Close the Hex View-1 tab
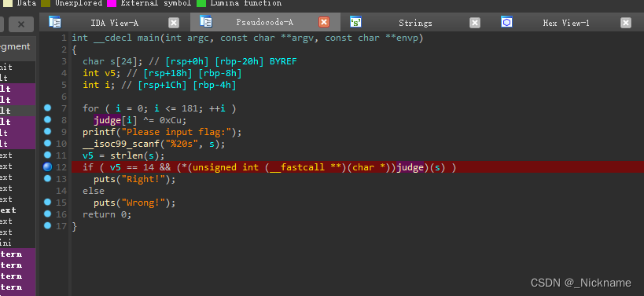The width and height of the screenshot is (644, 296). (x=625, y=23)
